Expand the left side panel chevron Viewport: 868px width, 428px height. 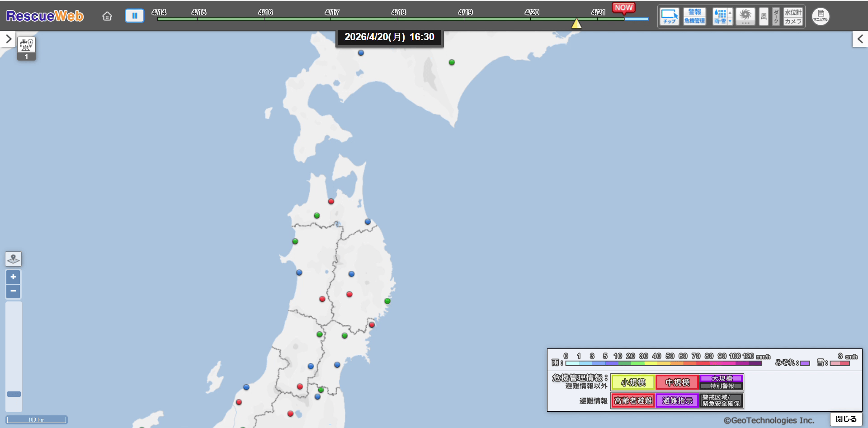coord(8,39)
